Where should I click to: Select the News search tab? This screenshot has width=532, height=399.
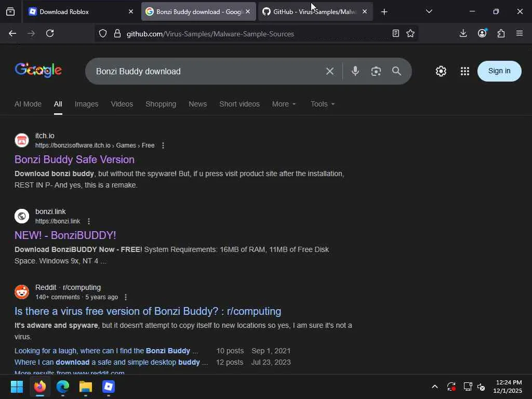198,104
